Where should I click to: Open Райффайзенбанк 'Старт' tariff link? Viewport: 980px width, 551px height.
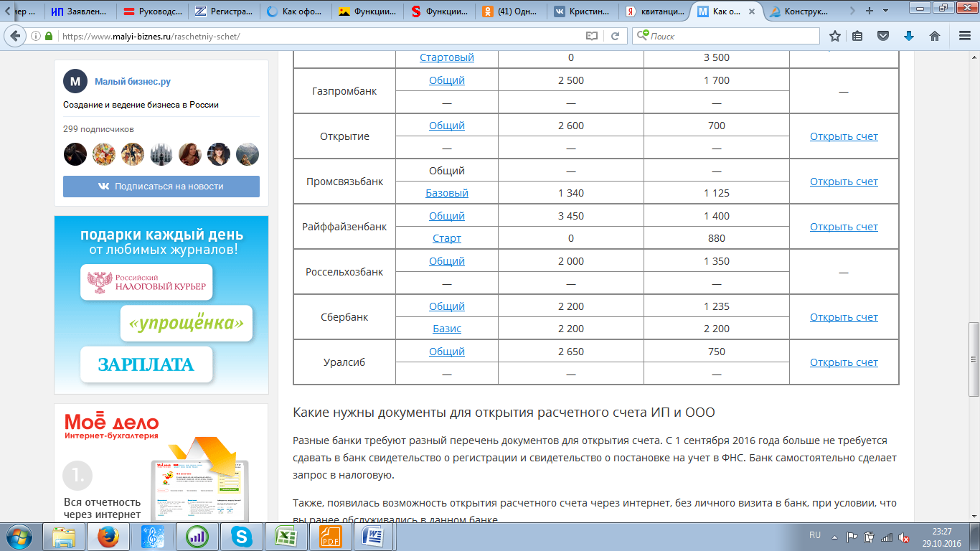point(447,238)
